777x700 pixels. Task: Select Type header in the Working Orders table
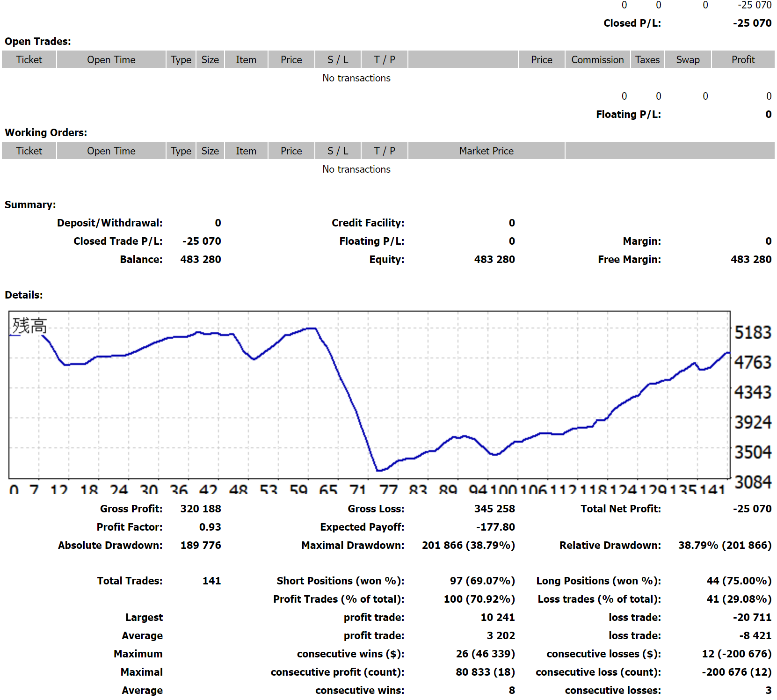(x=181, y=151)
